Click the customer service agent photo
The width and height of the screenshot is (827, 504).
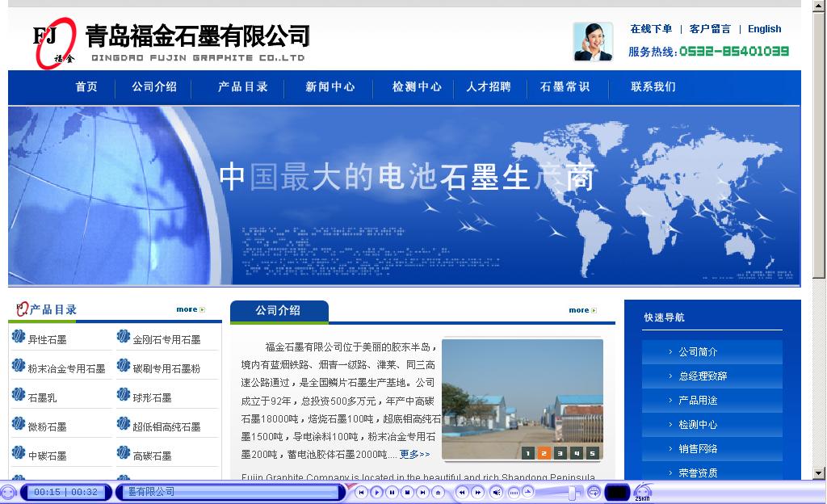click(x=593, y=42)
